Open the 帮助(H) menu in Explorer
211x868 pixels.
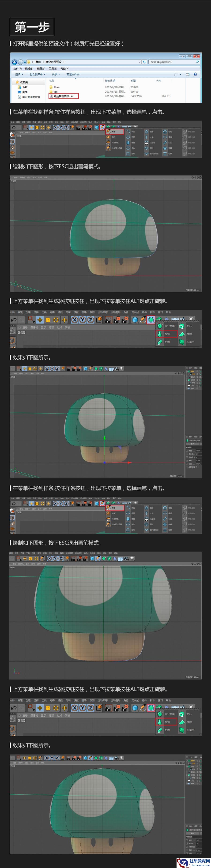(65, 69)
